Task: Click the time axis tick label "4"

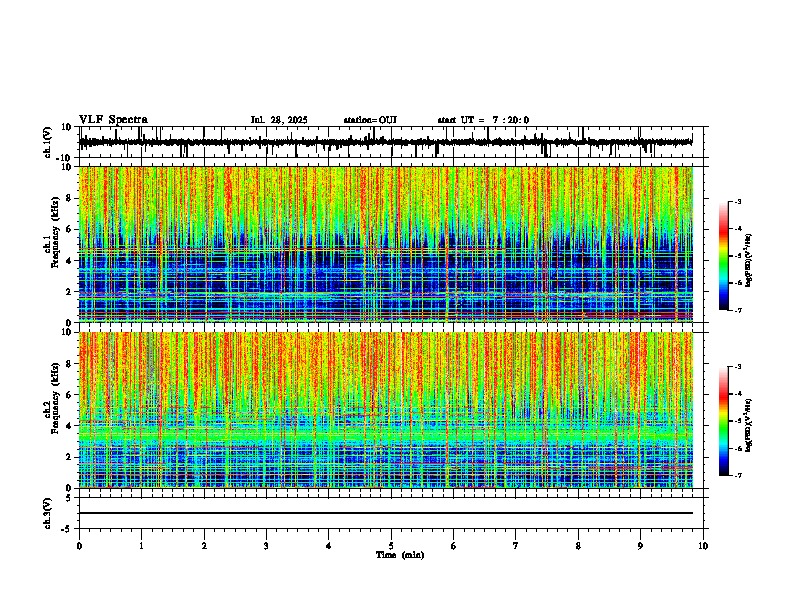Action: pyautogui.click(x=329, y=546)
